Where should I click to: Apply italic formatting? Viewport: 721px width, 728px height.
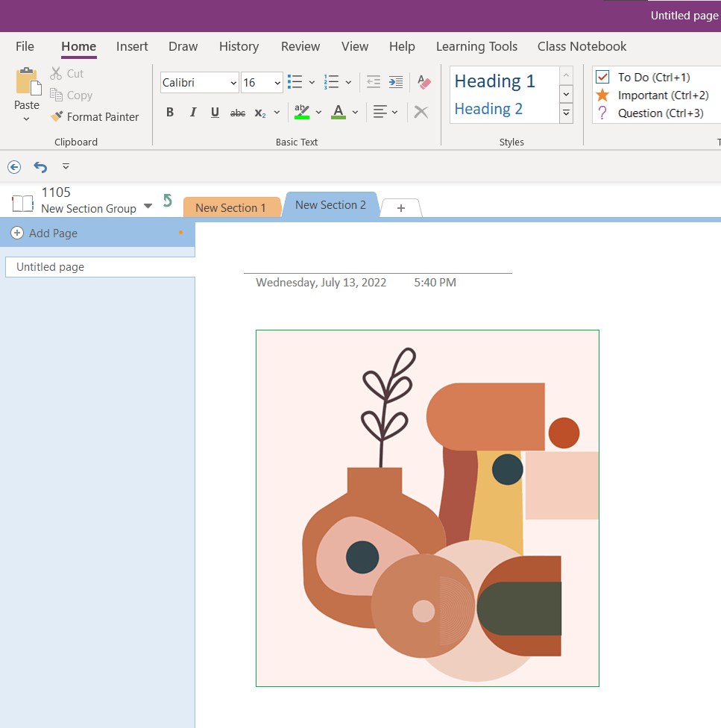tap(192, 113)
